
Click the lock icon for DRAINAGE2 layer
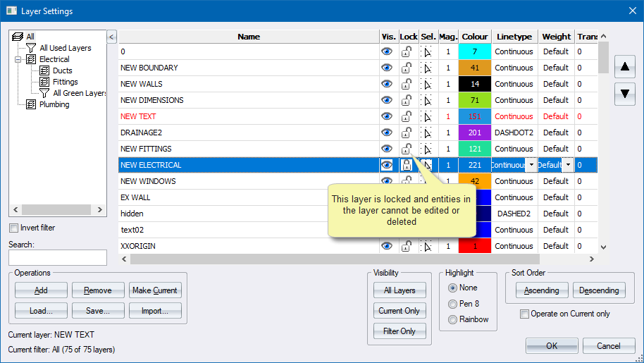point(407,133)
